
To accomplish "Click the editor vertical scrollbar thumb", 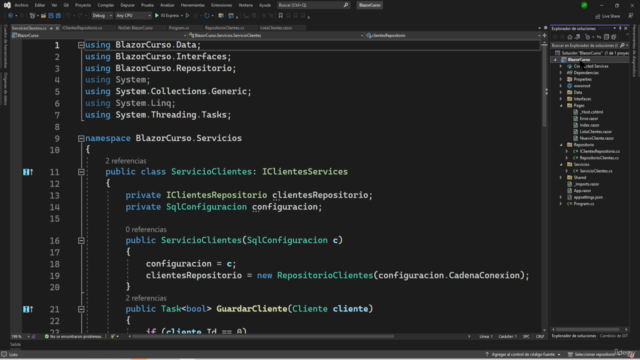I will click(x=544, y=86).
